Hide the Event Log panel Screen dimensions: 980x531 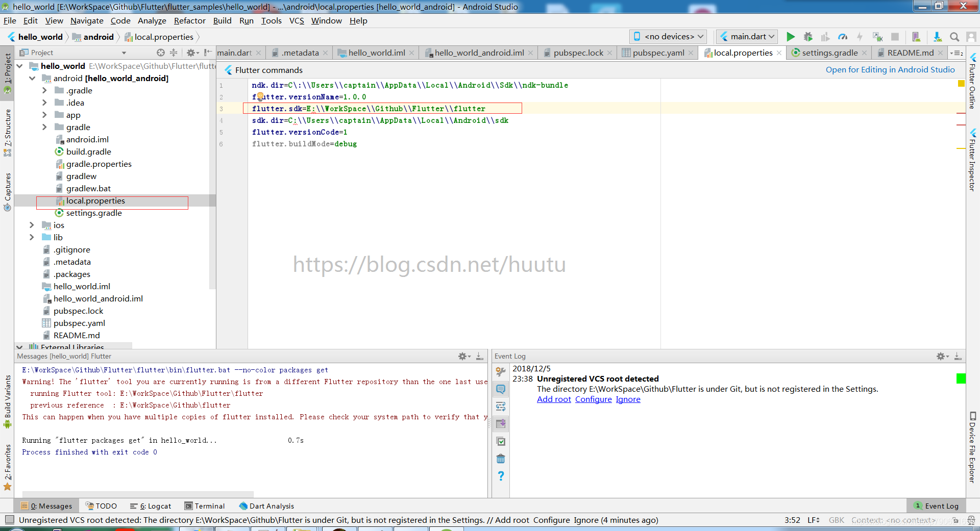[x=958, y=356]
